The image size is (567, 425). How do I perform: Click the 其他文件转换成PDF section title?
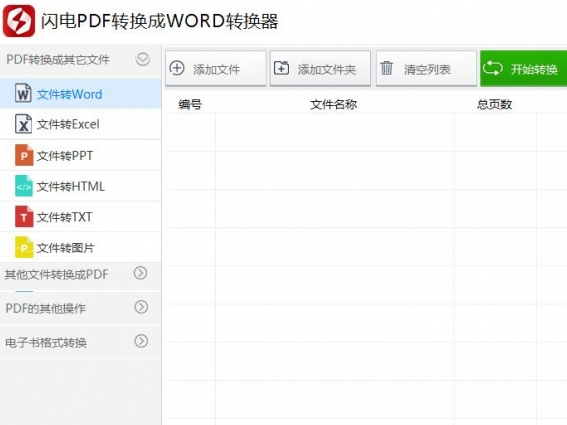tap(56, 275)
